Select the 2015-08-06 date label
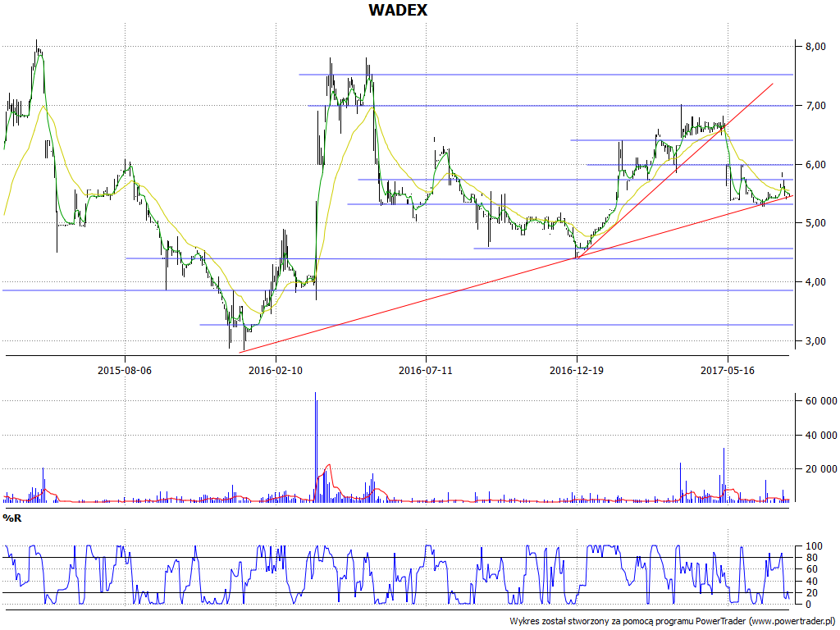840x630 pixels. point(125,370)
